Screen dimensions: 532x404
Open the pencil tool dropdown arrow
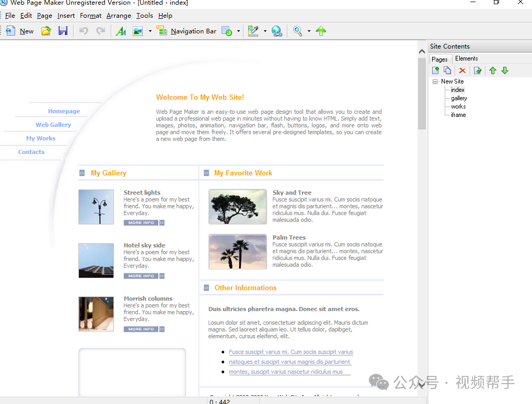point(265,31)
